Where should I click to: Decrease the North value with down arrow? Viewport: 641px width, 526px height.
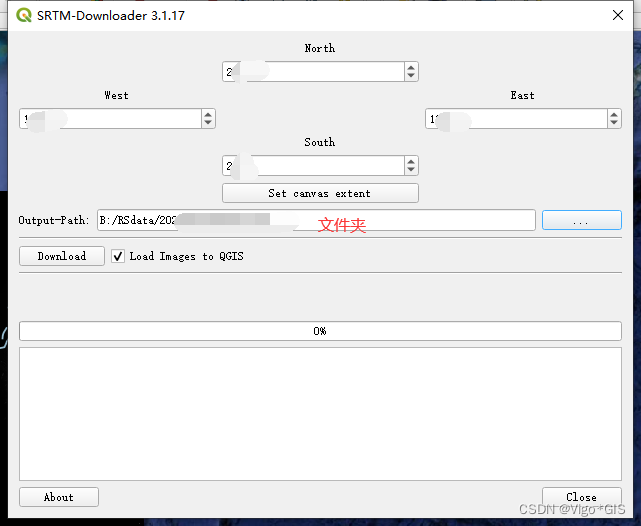[x=411, y=76]
